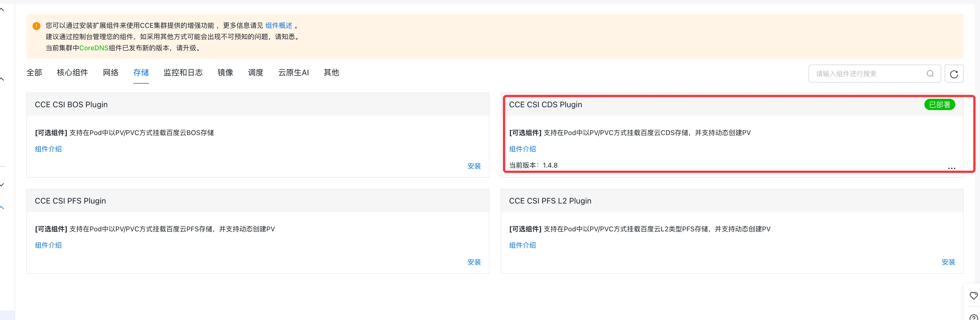Click the magnifier search icon
Viewport: 980px width, 320px height.
(930, 74)
